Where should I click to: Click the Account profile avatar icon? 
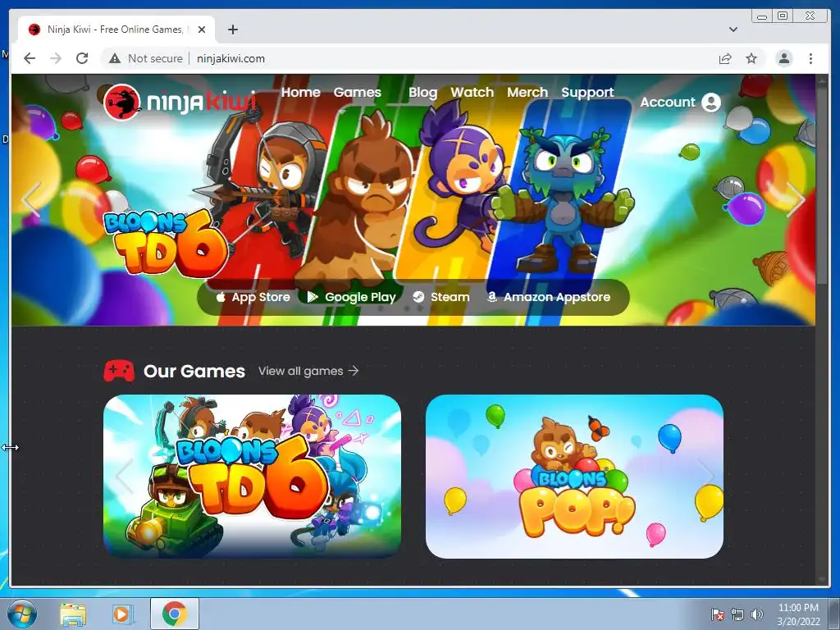pyautogui.click(x=711, y=102)
